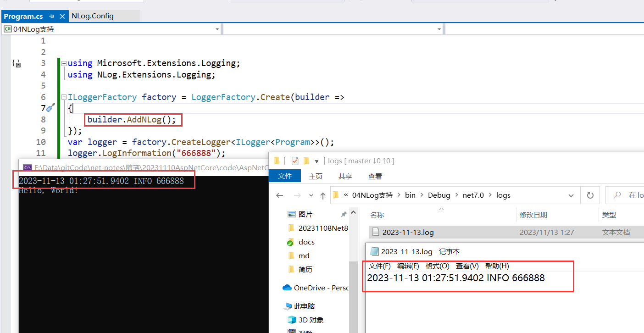The height and width of the screenshot is (333, 644).
Task: Pin the Program.cs tab
Action: [x=51, y=16]
